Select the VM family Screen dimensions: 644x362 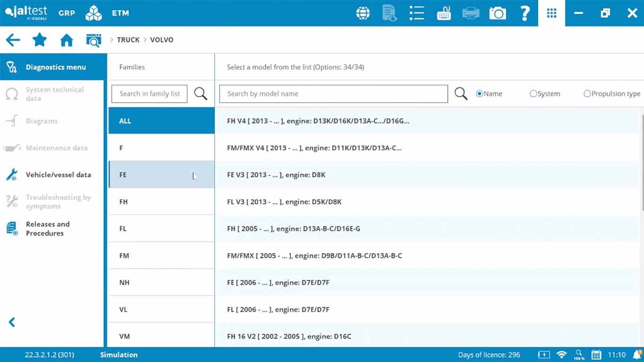[162, 336]
